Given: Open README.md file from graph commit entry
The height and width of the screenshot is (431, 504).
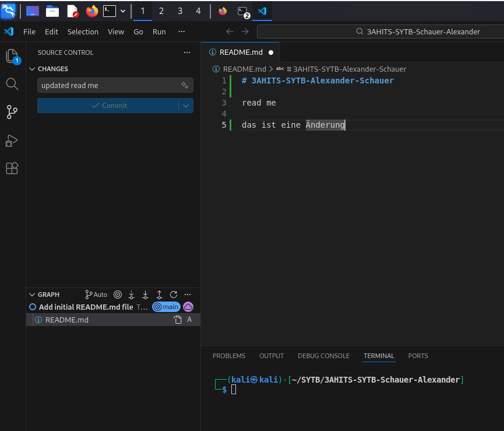Looking at the screenshot, I should (x=67, y=320).
